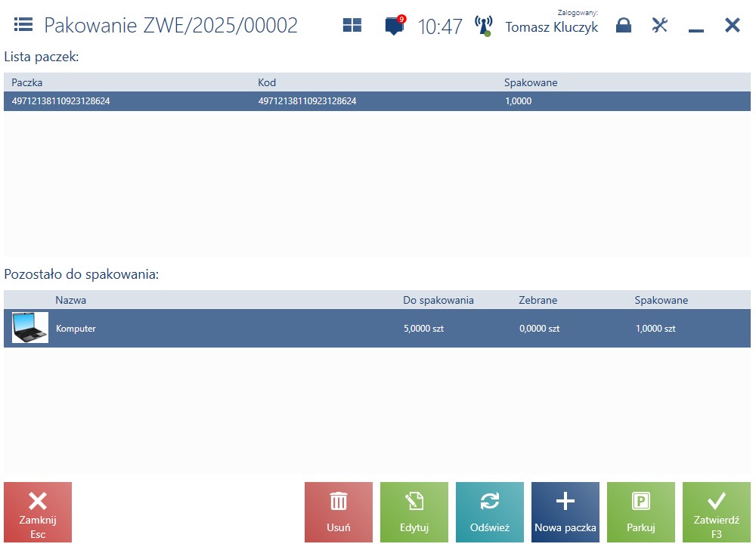
Task: Click the Edytuj edit button
Action: (x=414, y=512)
